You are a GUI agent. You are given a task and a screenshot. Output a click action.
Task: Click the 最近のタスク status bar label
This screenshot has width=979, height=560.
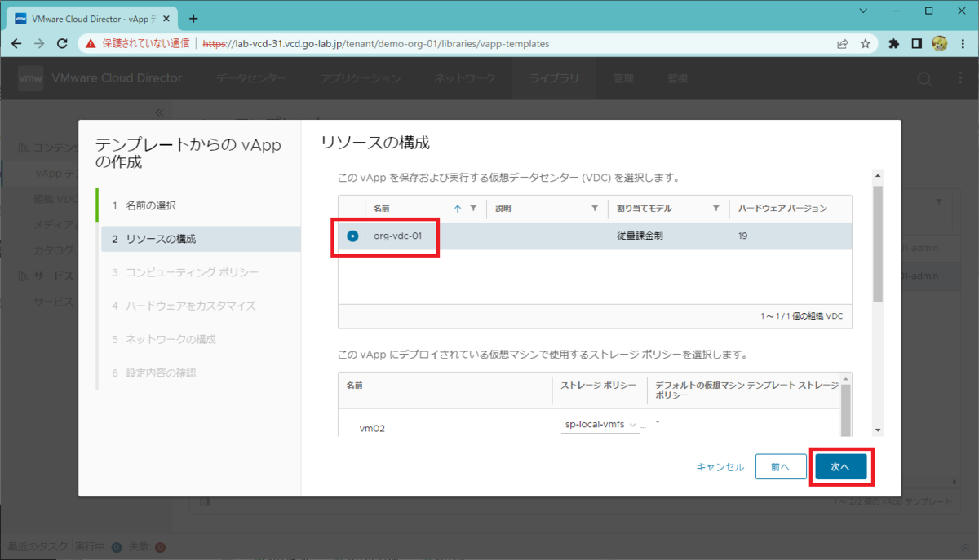(37, 546)
